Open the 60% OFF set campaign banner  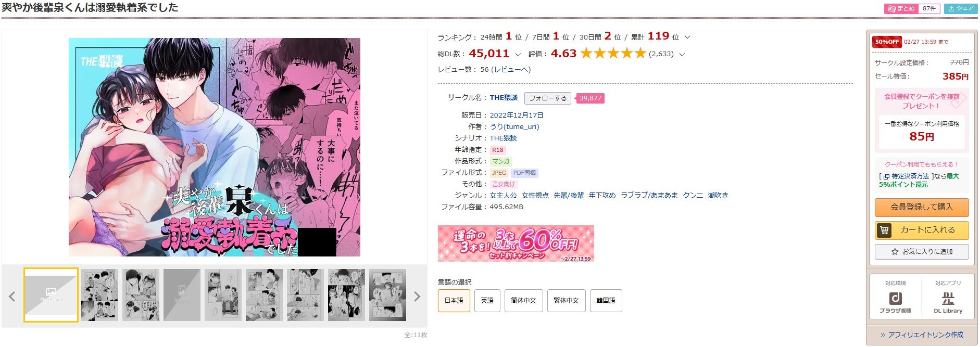coord(516,243)
